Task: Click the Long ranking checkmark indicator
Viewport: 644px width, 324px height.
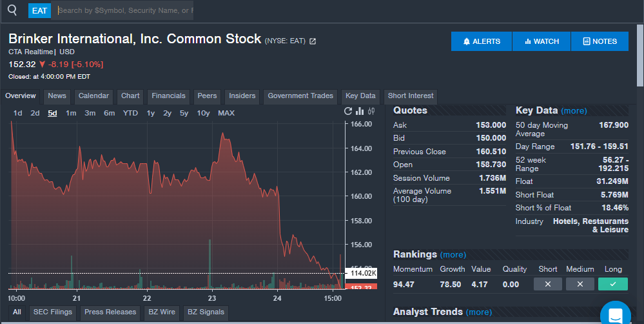Action: pyautogui.click(x=613, y=284)
